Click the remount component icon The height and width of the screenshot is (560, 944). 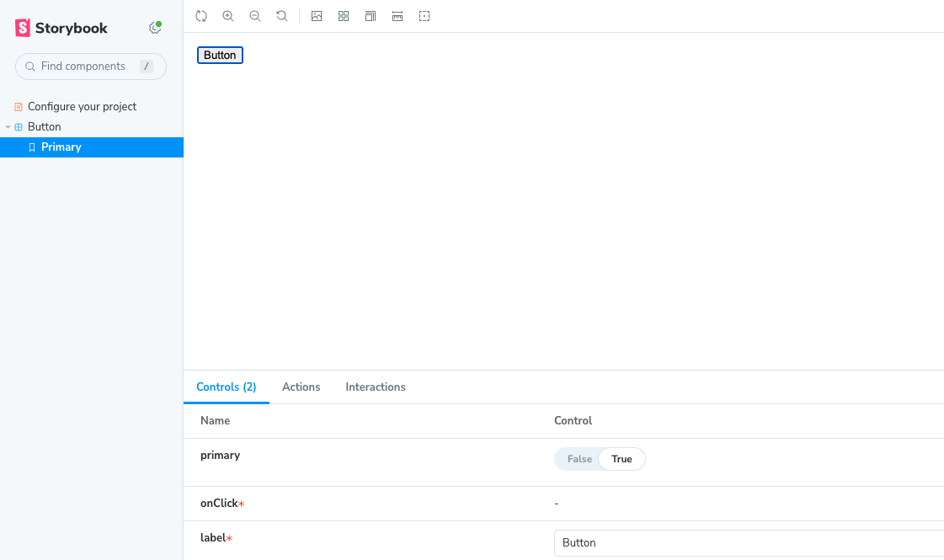click(x=201, y=16)
